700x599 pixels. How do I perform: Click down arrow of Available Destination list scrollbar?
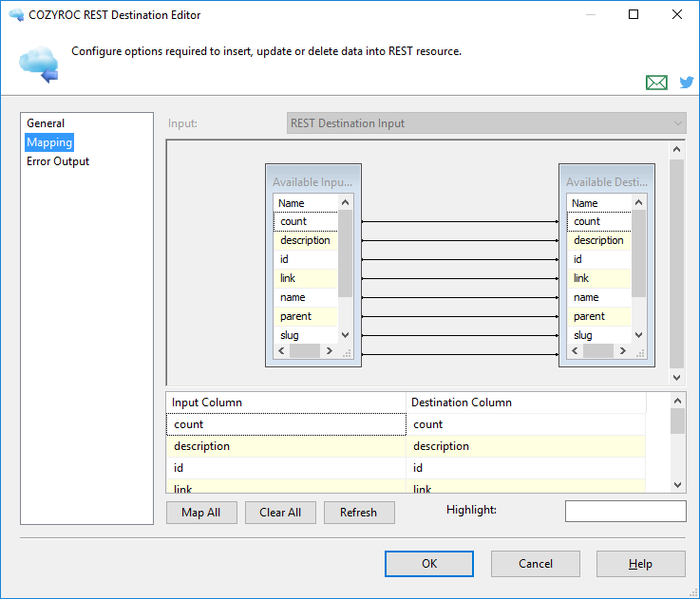pos(638,335)
